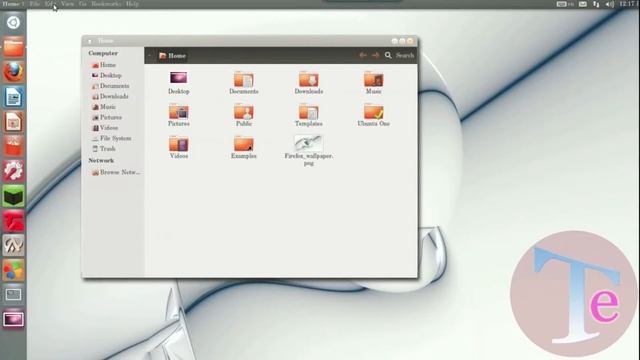Viewport: 640px width, 360px height.
Task: Select the Templates folder icon
Action: click(309, 111)
